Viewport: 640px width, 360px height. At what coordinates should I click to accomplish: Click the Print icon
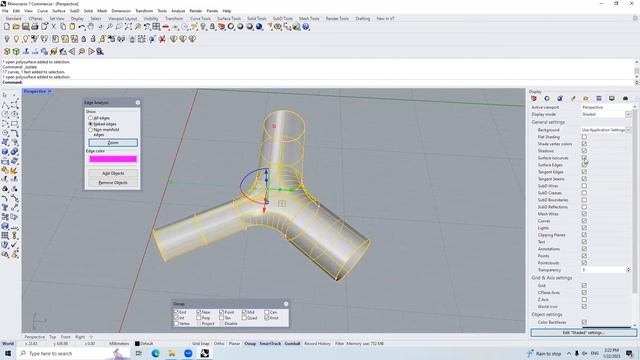click(35, 27)
